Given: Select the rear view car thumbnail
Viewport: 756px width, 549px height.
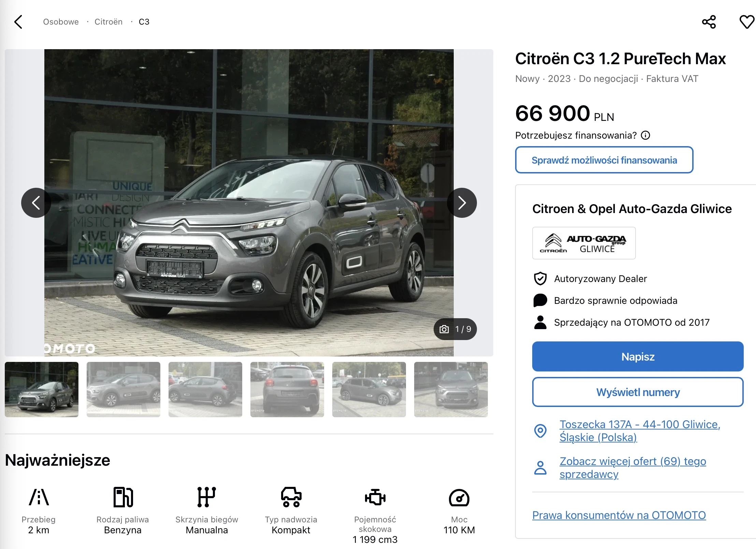Looking at the screenshot, I should click(287, 390).
